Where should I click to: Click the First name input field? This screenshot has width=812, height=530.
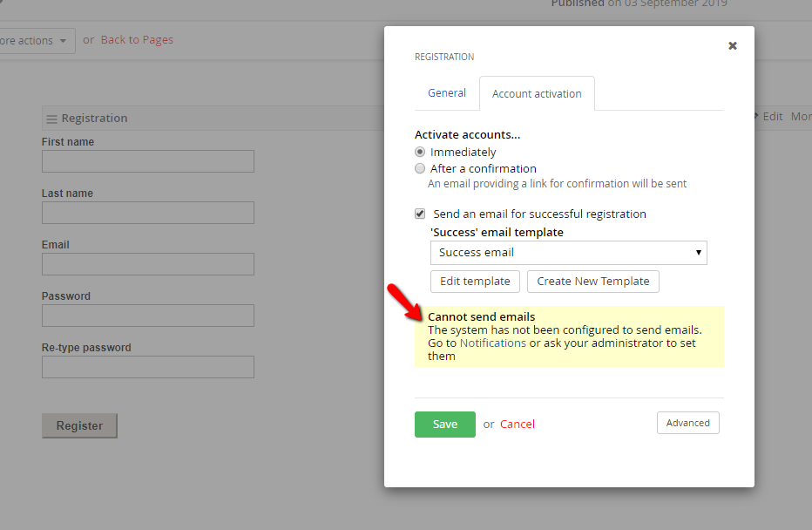(x=148, y=161)
